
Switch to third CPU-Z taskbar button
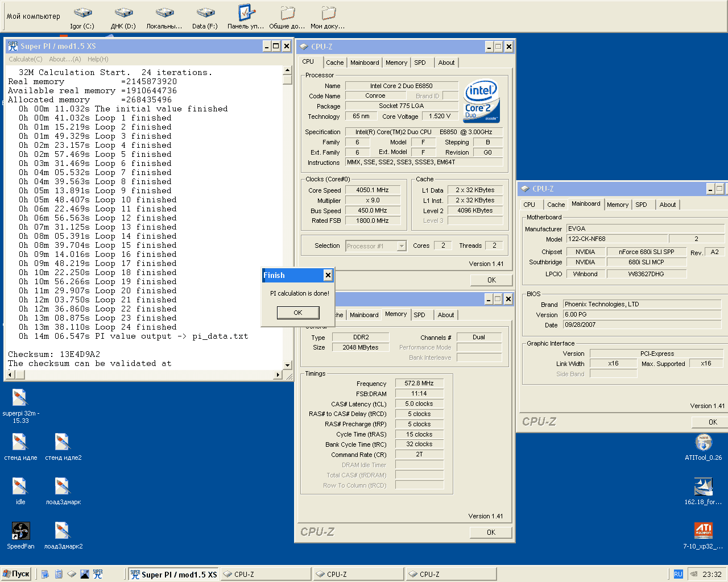click(451, 574)
